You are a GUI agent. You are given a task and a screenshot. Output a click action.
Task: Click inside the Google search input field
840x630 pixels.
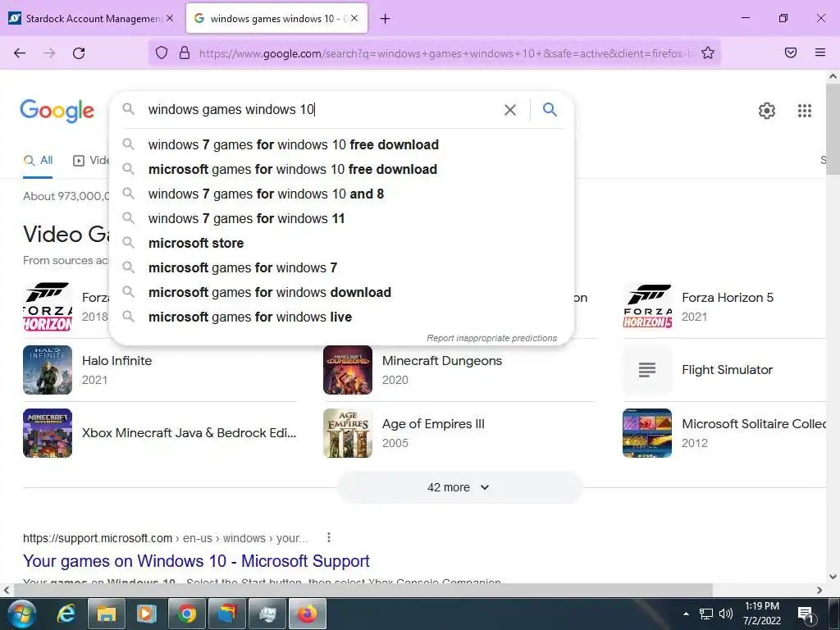pyautogui.click(x=322, y=109)
